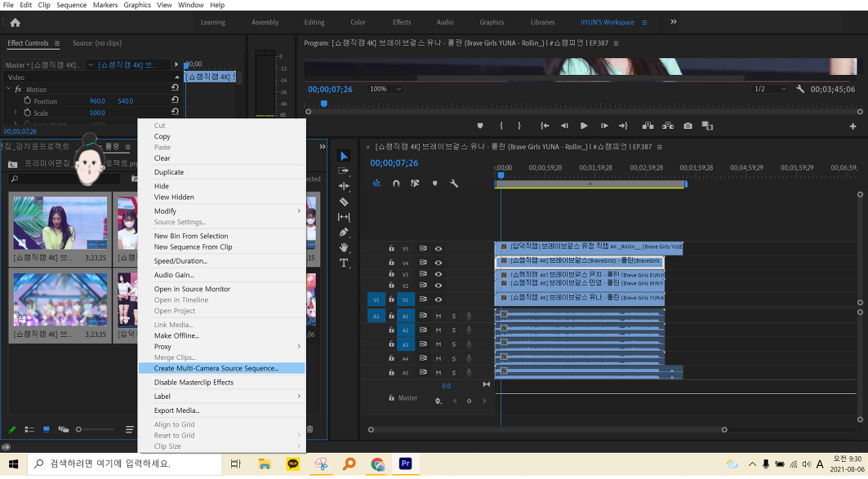Click project panel search field

pyautogui.click(x=65, y=179)
